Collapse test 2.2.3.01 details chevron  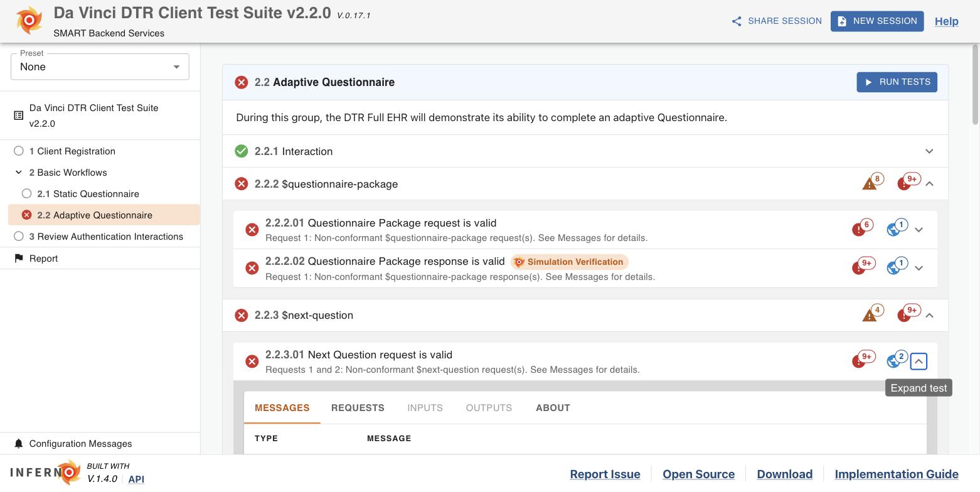pos(919,361)
